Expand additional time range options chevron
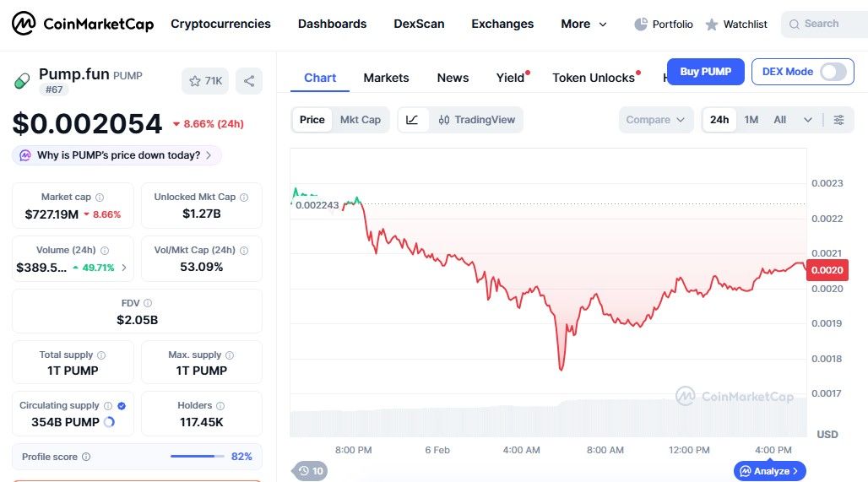The height and width of the screenshot is (482, 868). pyautogui.click(x=808, y=120)
